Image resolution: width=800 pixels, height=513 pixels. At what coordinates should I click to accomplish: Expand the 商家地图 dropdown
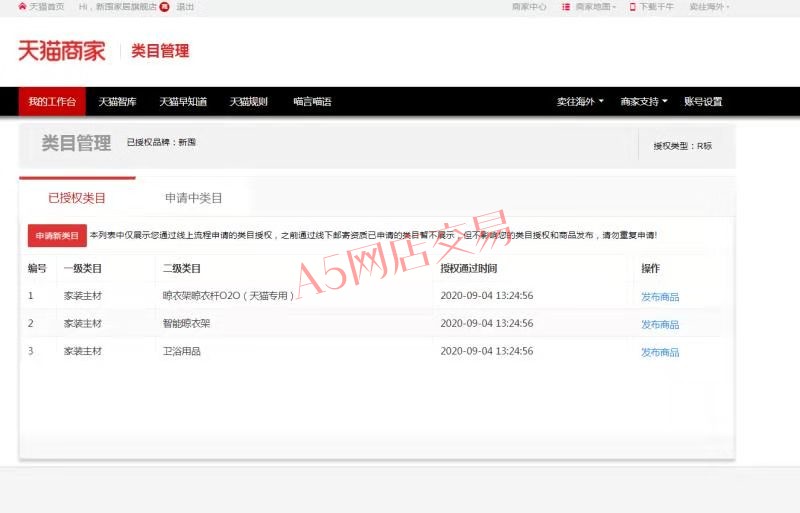pos(589,7)
